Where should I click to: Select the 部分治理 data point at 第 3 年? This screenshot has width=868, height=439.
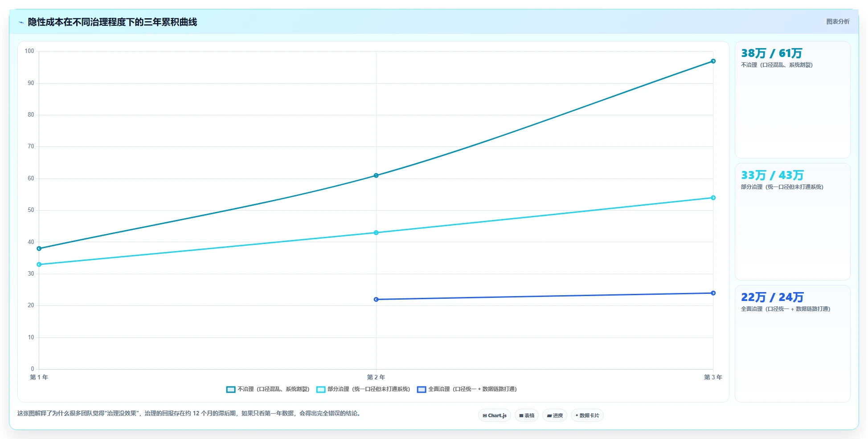[x=713, y=198]
